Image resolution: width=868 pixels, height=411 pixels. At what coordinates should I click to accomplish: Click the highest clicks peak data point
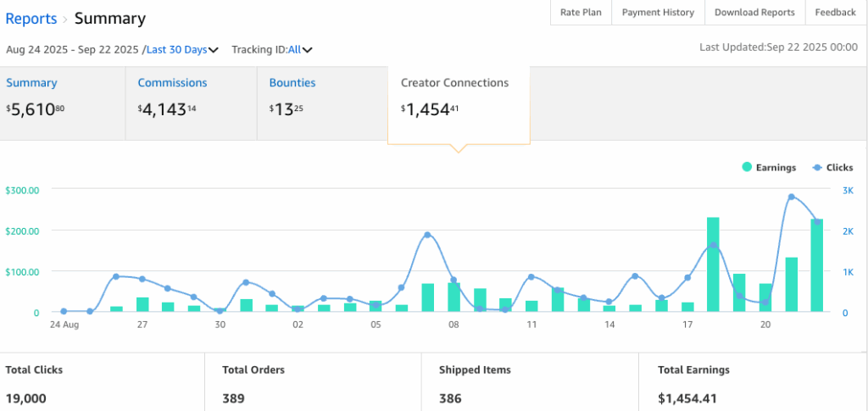[791, 197]
